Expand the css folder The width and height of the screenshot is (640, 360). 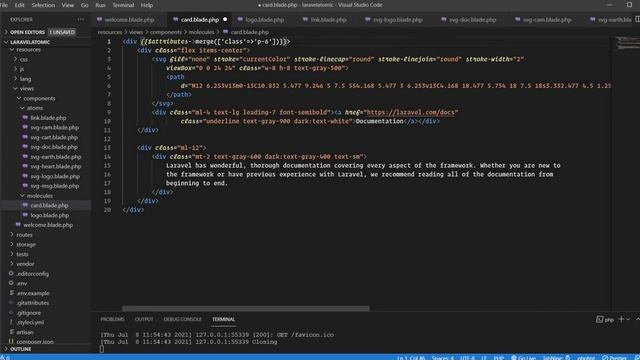pos(16,59)
